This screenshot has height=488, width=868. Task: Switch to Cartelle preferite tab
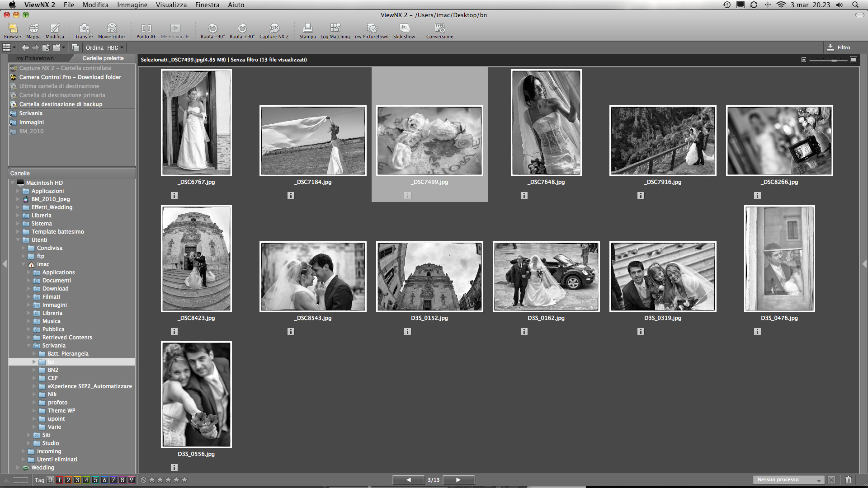pos(103,58)
